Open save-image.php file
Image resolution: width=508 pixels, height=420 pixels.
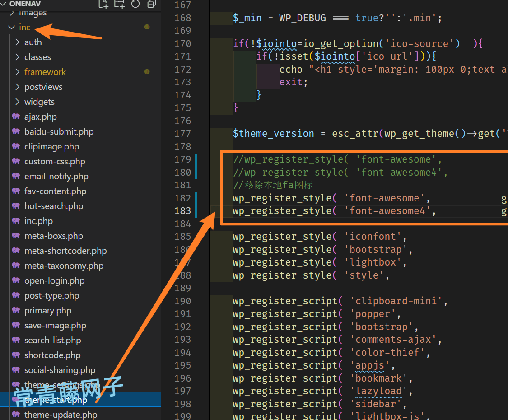(56, 325)
